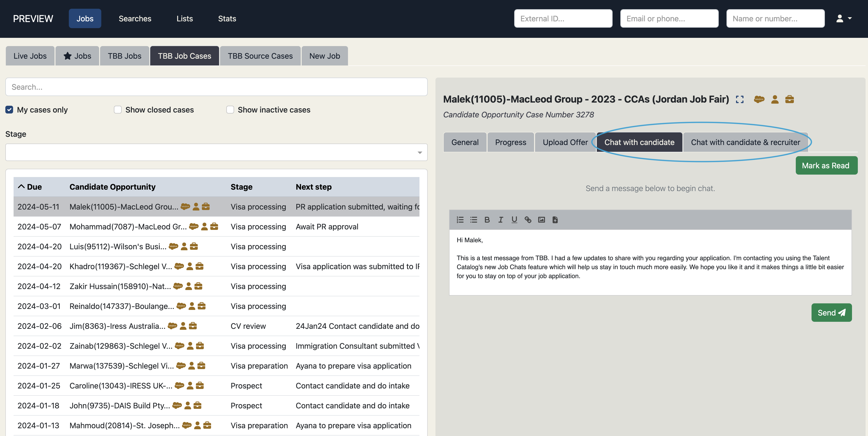Insert a hyperlink via the link icon
Screen dimensions: 868x436
(x=528, y=219)
